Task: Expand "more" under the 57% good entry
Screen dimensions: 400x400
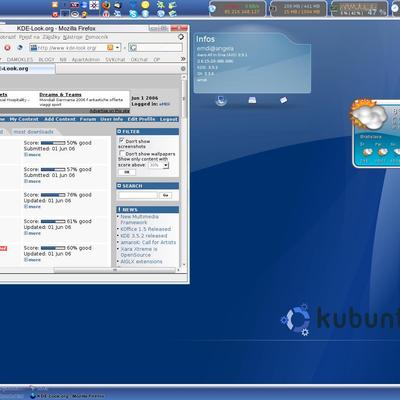Action: [32, 181]
